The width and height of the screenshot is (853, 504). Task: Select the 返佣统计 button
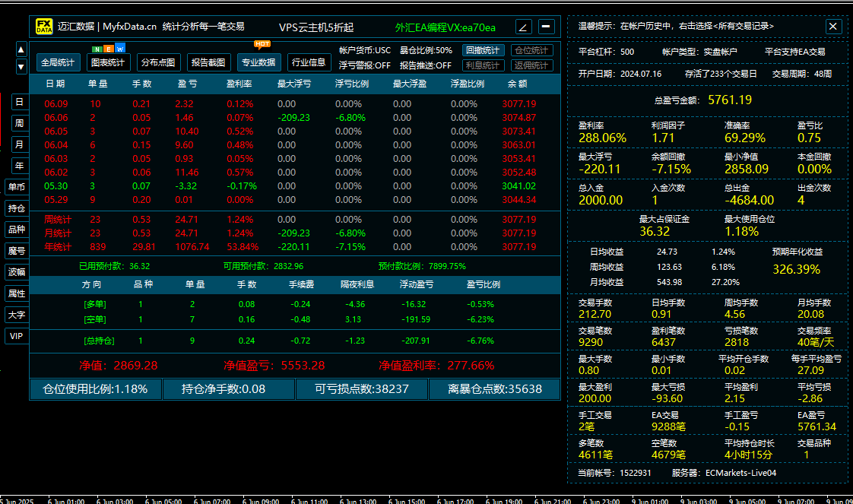[x=532, y=65]
